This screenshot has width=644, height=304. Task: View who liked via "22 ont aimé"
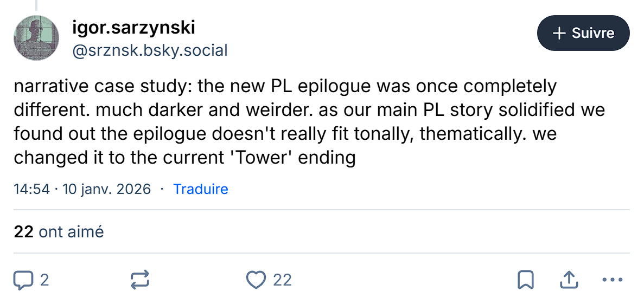(x=59, y=232)
